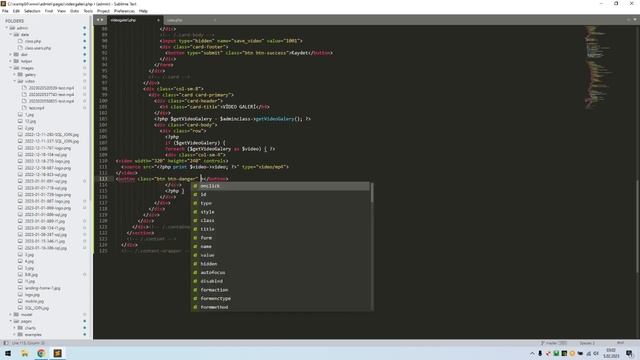The height and width of the screenshot is (360, 640).
Task: Change indentation via Spaces: 2
Action: click(587, 343)
